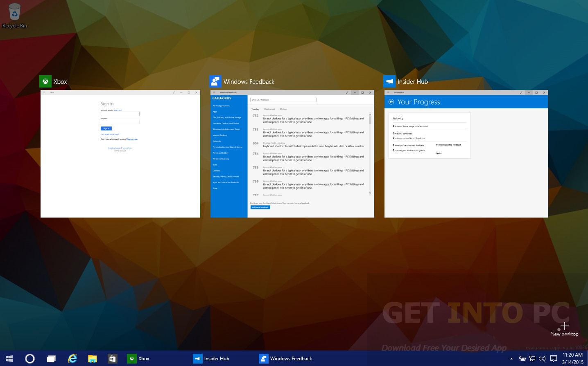The image size is (588, 366).
Task: Select Security, Privacy, and Accounts category
Action: click(x=226, y=177)
